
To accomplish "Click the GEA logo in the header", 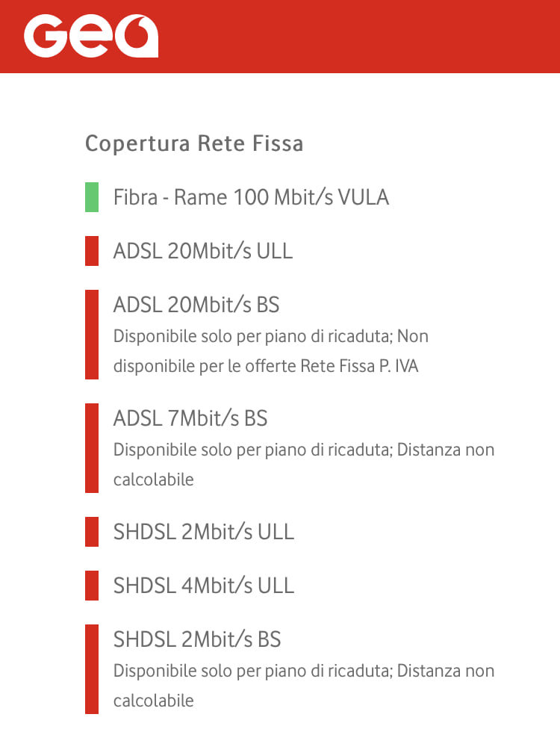I will [90, 37].
